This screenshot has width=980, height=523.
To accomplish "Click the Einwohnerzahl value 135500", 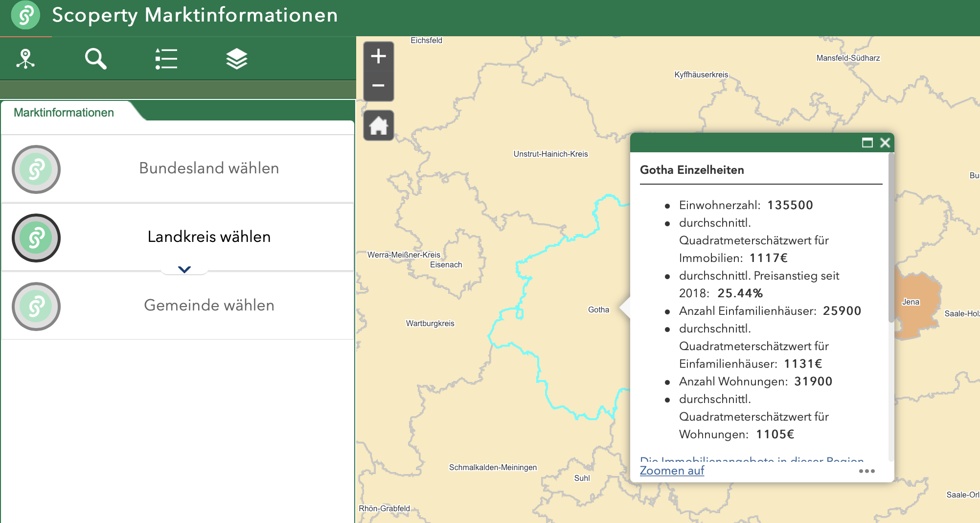I will pos(790,205).
